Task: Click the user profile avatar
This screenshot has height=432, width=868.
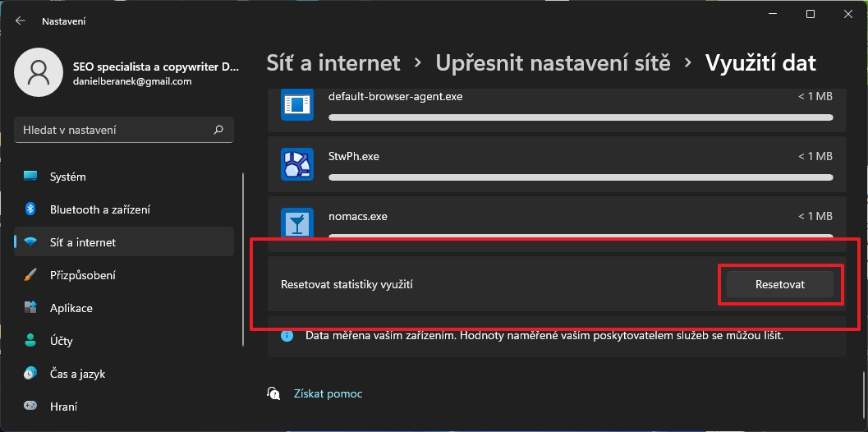Action: coord(39,72)
